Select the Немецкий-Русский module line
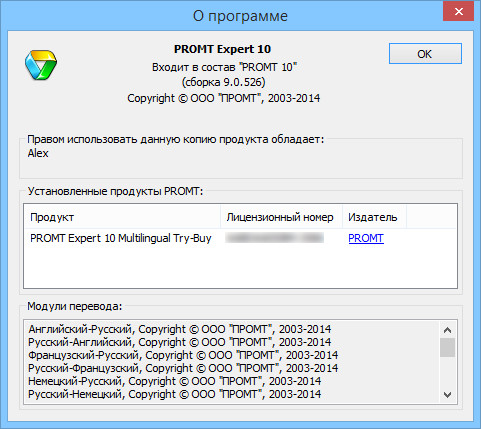Screen dimensions: 481x429 coord(175,381)
